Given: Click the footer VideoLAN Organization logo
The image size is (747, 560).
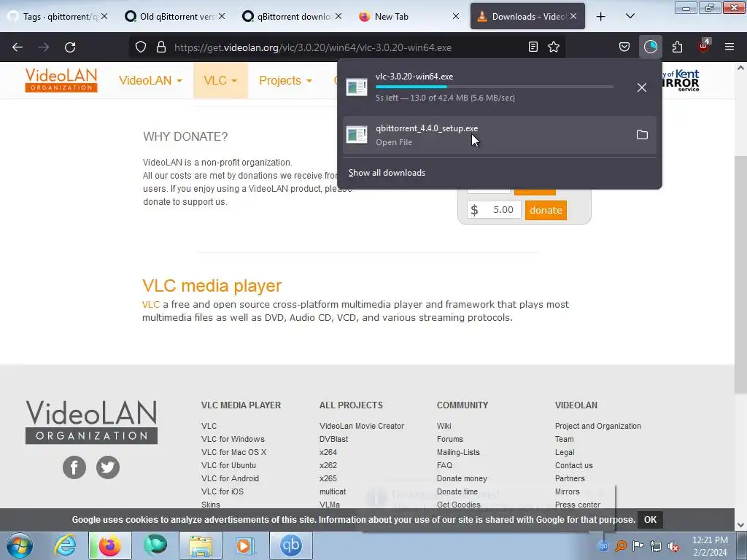Looking at the screenshot, I should point(91,422).
